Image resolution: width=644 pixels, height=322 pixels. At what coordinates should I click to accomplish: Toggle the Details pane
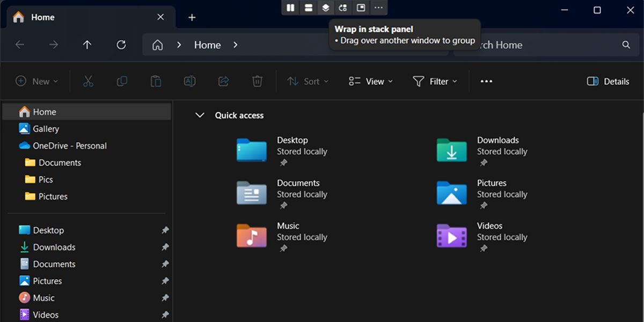click(x=607, y=81)
